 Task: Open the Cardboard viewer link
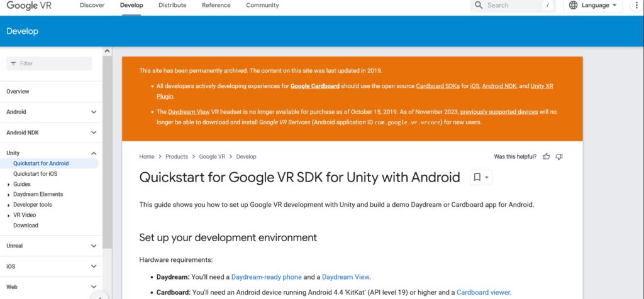483,293
